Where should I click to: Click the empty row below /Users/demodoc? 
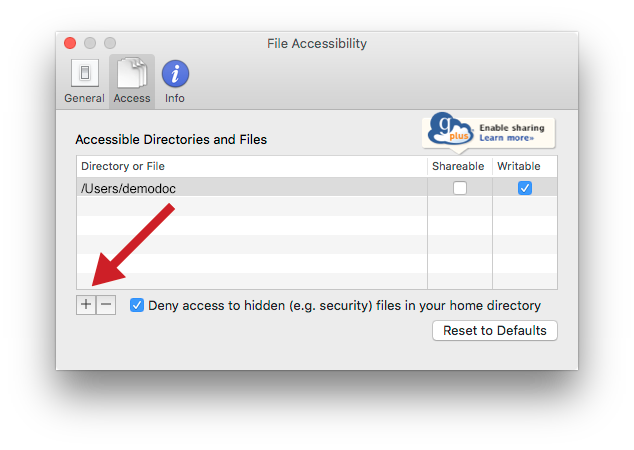(x=317, y=207)
